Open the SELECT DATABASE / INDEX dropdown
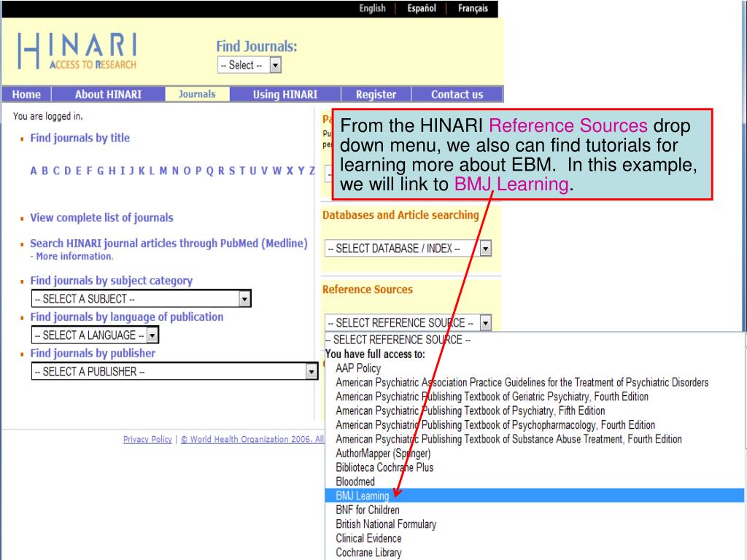Viewport: 747px width, 560px height. tap(408, 248)
